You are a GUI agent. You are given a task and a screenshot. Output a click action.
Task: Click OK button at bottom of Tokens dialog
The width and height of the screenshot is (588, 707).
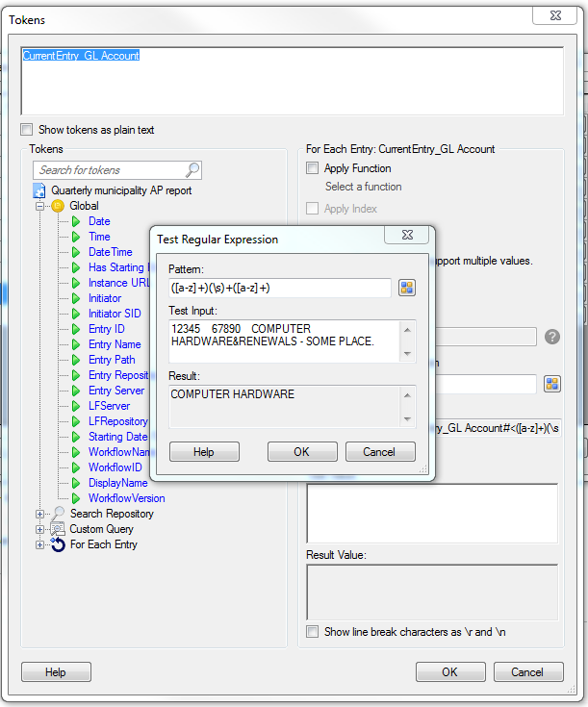click(450, 671)
